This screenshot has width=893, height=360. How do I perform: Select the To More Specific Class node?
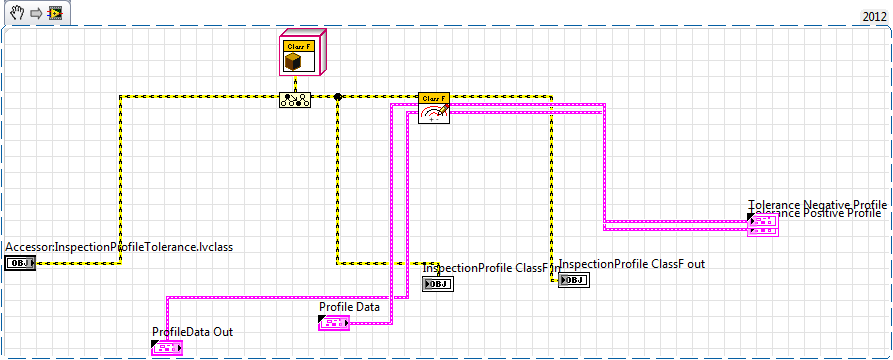point(295,100)
